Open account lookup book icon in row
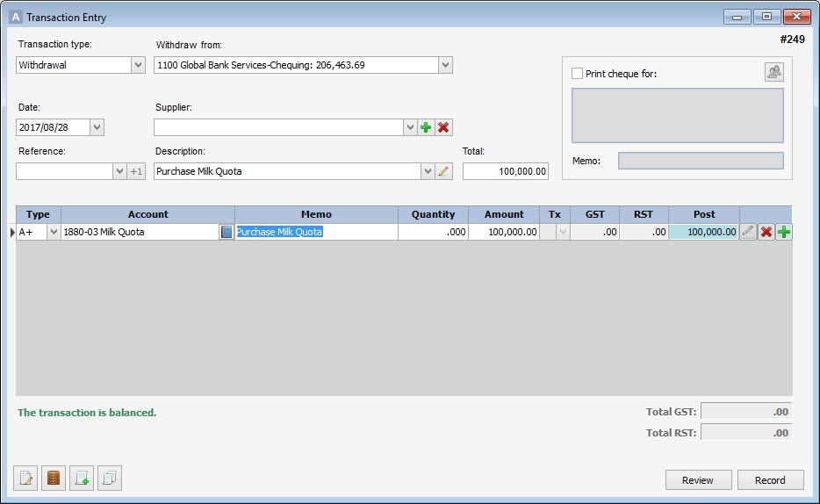 click(x=227, y=232)
